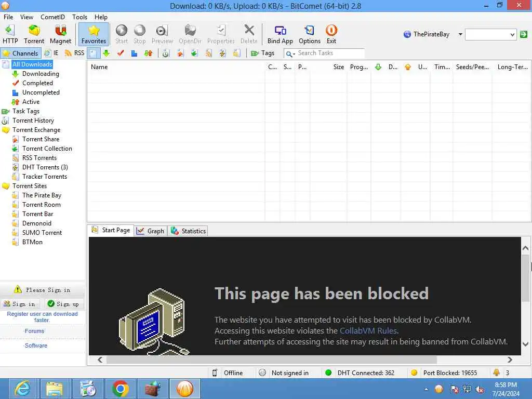Viewport: 532px width, 399px height.
Task: Select Uncompleted in sidebar tree
Action: pyautogui.click(x=41, y=92)
